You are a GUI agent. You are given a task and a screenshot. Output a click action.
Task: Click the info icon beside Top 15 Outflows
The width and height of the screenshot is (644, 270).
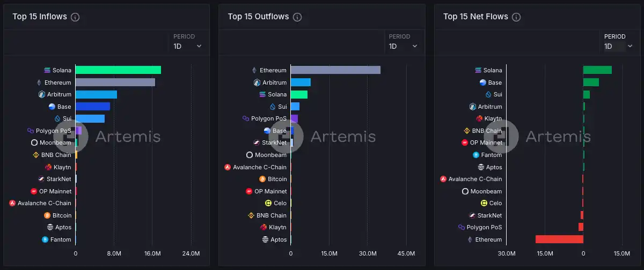coord(297,17)
